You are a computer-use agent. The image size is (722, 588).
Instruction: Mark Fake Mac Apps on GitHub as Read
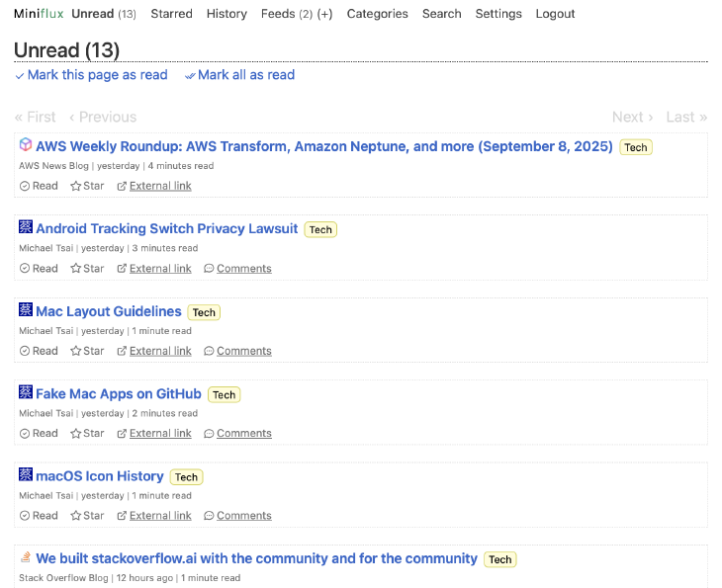tap(39, 434)
